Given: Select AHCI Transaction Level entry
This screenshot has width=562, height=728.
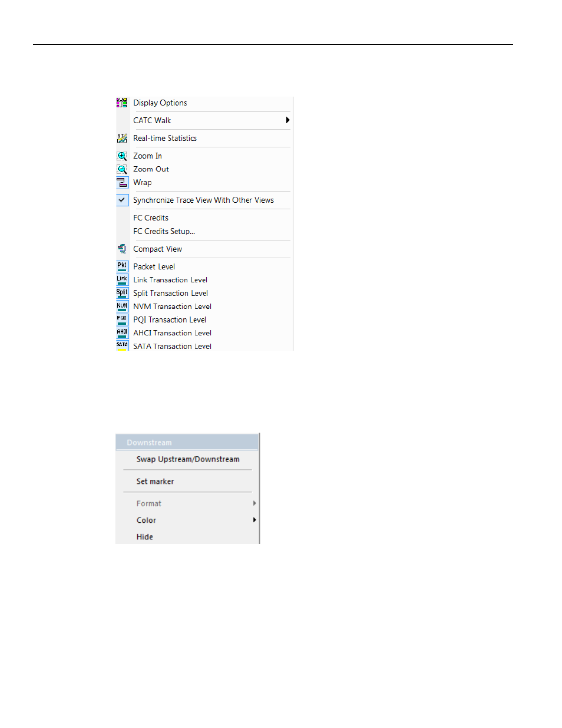Looking at the screenshot, I should [x=172, y=333].
